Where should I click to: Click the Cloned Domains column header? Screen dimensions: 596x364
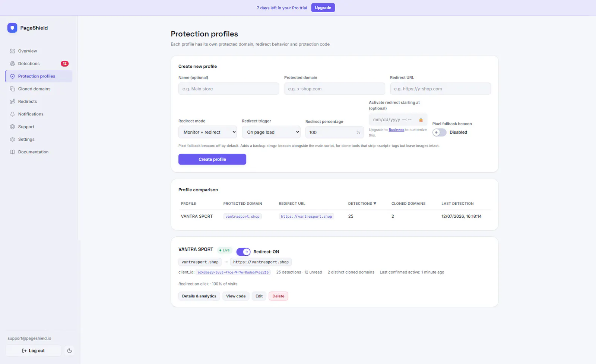(408, 204)
